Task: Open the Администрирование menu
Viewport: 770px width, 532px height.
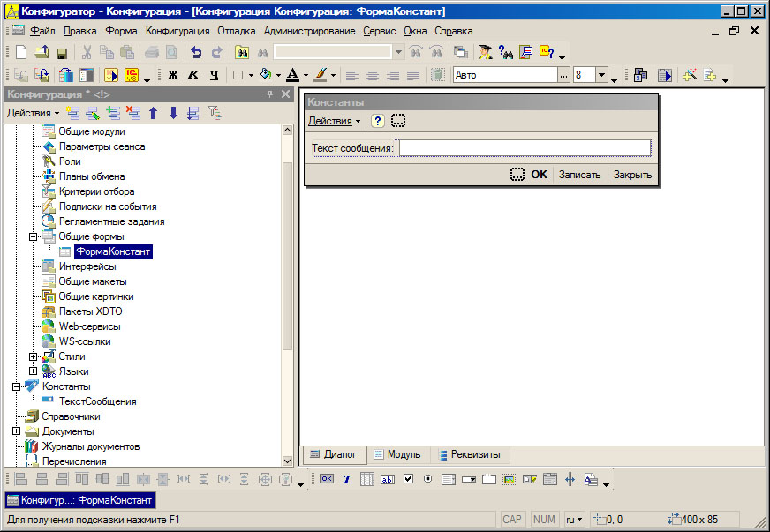Action: (x=309, y=31)
